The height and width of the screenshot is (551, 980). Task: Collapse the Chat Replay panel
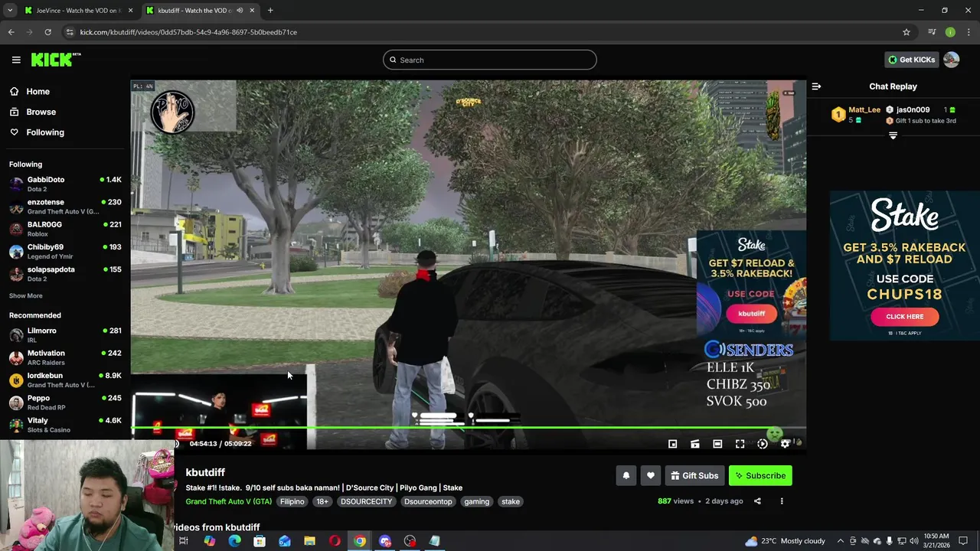[816, 86]
